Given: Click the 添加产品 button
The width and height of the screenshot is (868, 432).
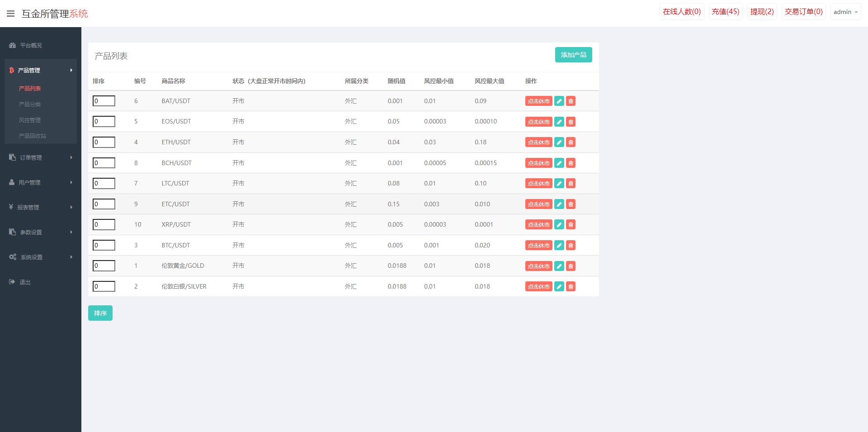Looking at the screenshot, I should (573, 55).
